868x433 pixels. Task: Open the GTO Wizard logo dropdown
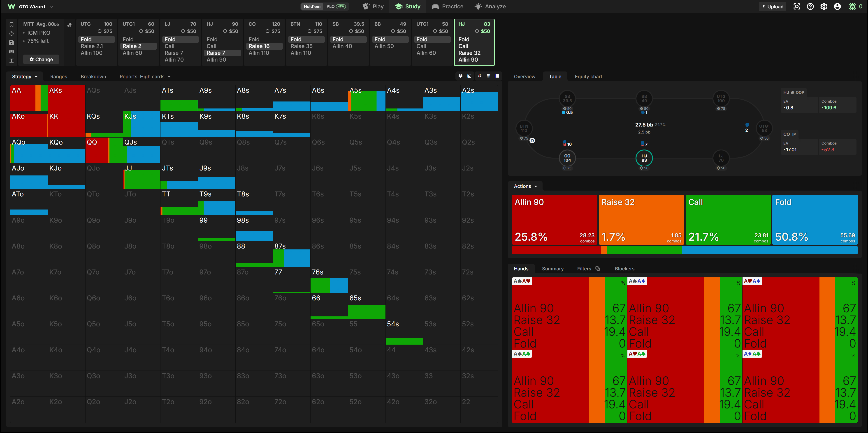(30, 6)
